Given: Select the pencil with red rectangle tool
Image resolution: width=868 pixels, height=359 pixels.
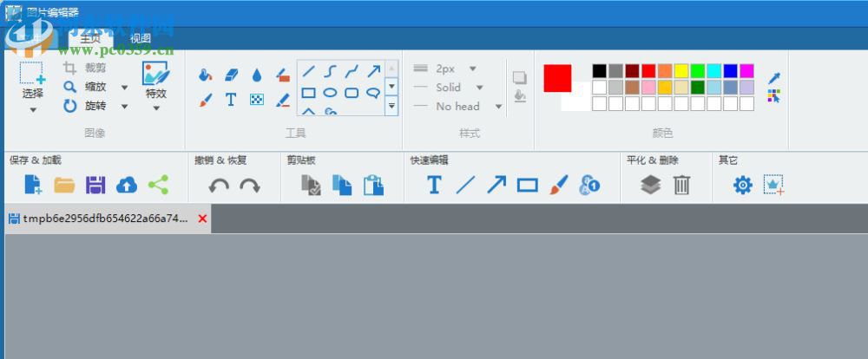Looking at the screenshot, I should click(283, 75).
